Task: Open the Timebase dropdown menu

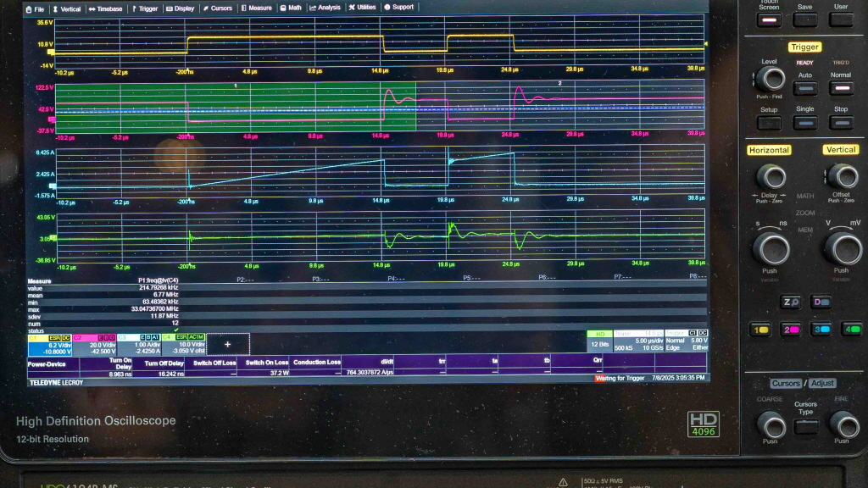Action: click(x=106, y=8)
